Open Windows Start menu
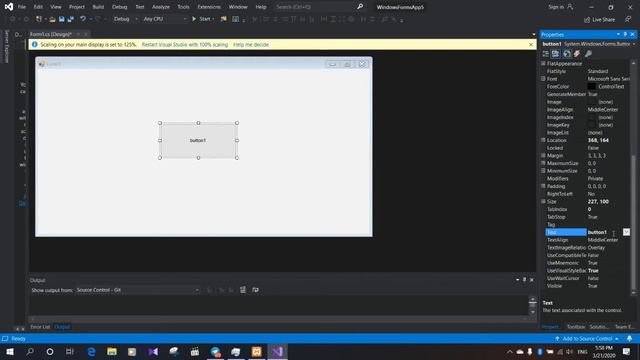Viewport: 640px width, 360px height. 10,351
